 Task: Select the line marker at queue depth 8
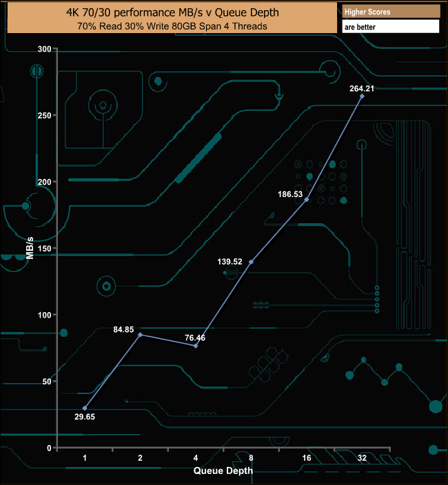(x=251, y=262)
